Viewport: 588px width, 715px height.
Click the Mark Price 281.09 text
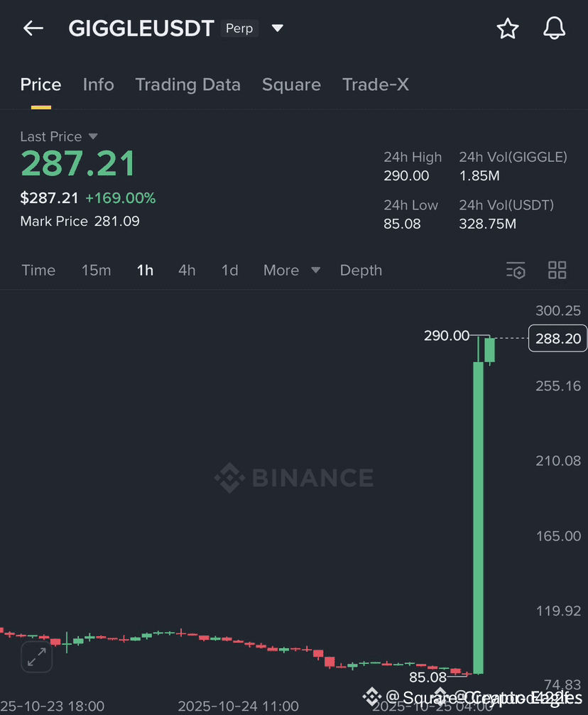pyautogui.click(x=80, y=221)
